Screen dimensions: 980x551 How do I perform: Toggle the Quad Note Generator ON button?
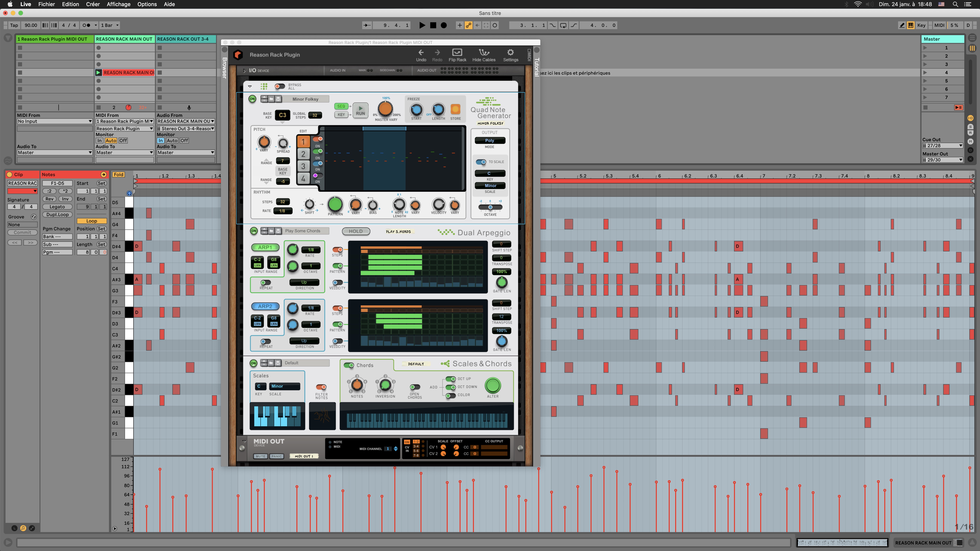[x=252, y=99]
